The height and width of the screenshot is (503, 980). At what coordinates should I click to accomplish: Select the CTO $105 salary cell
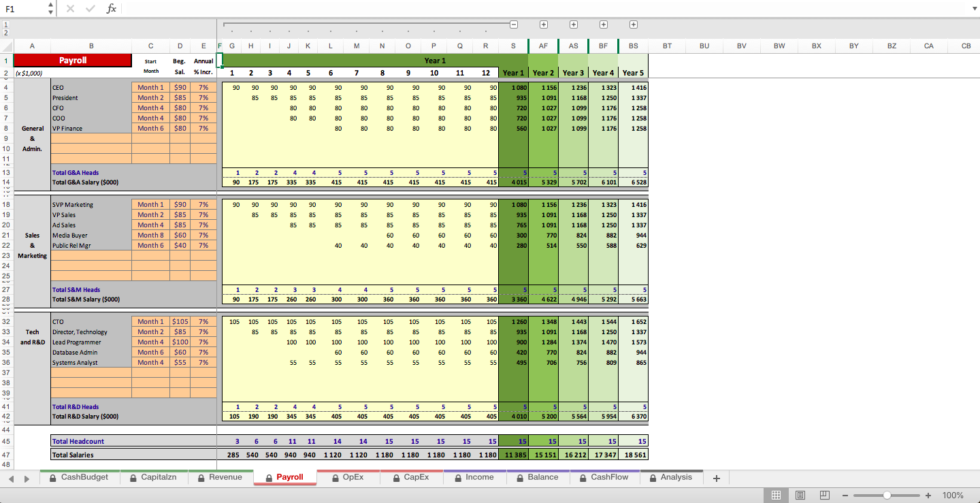(180, 321)
